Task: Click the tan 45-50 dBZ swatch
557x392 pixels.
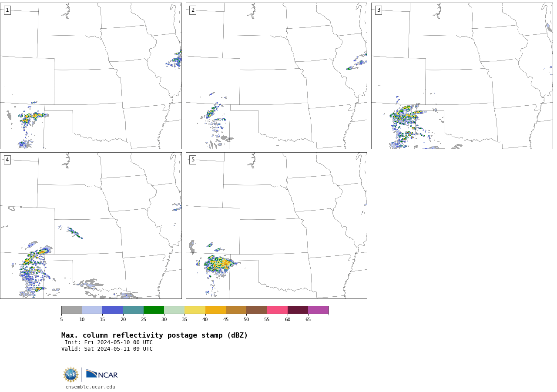Action: [236, 310]
